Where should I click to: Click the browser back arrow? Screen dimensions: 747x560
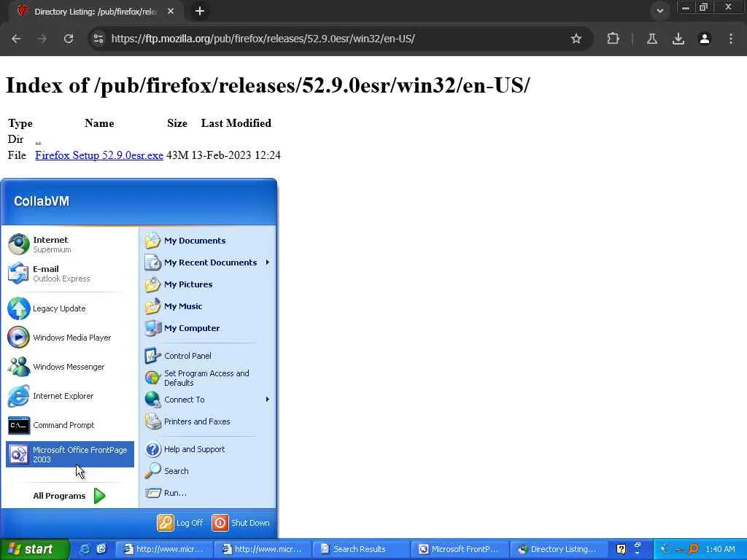pos(16,39)
